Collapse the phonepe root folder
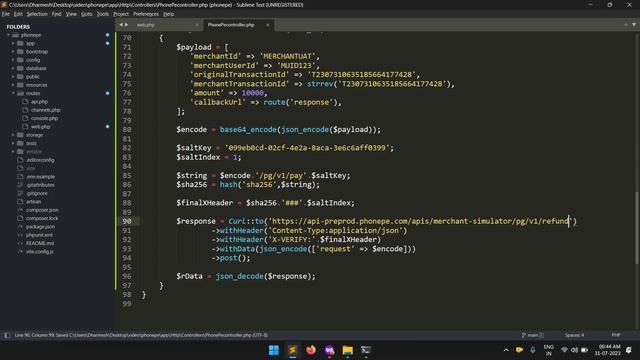Screen dimensions: 640x360 coord(8,35)
